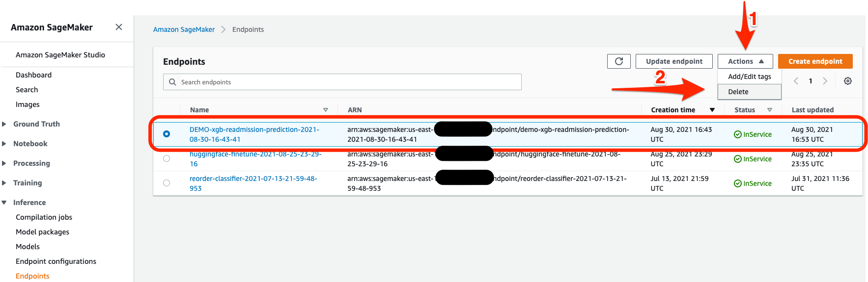The height and width of the screenshot is (282, 868).
Task: Open Models in sidebar
Action: click(28, 247)
